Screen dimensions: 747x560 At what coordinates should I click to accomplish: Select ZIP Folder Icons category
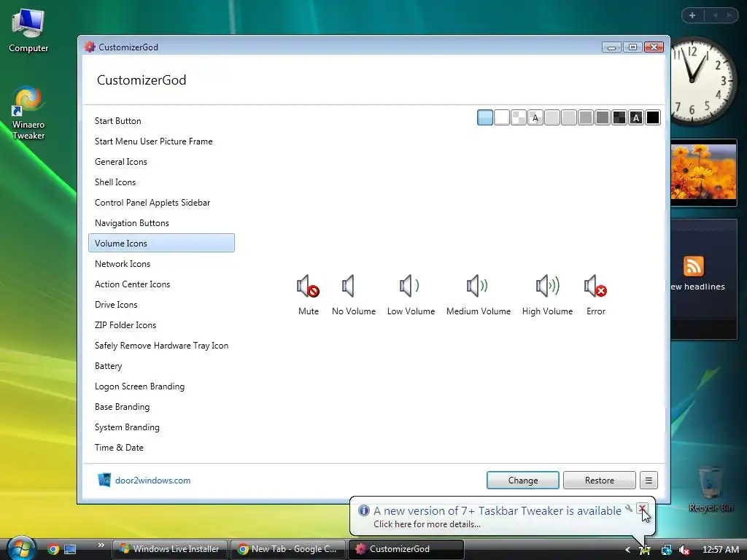(161, 324)
